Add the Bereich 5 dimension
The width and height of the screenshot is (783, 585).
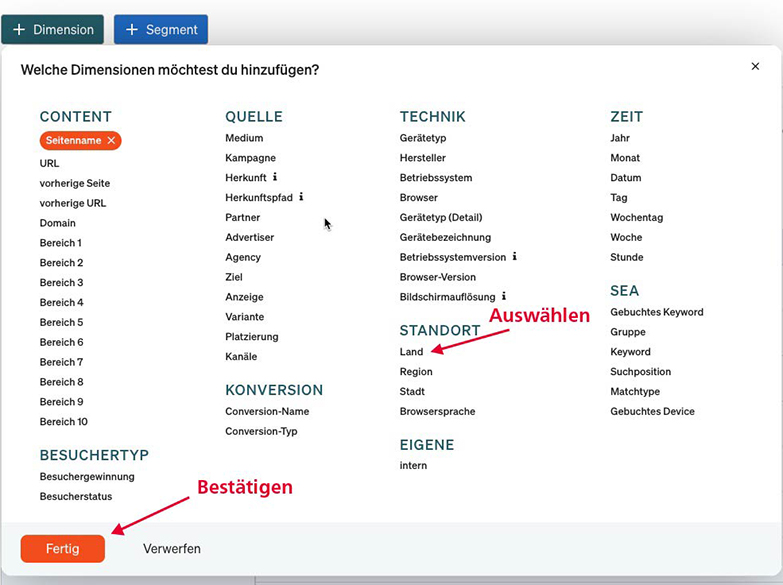coord(61,322)
